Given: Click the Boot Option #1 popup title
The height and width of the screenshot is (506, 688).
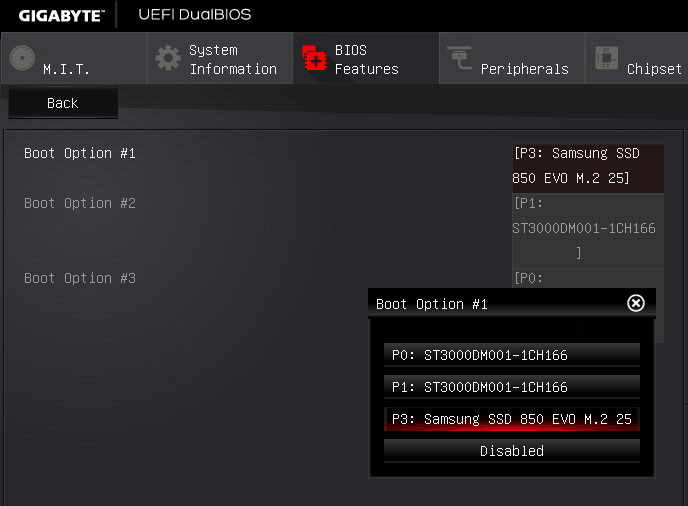Looking at the screenshot, I should click(x=432, y=304).
